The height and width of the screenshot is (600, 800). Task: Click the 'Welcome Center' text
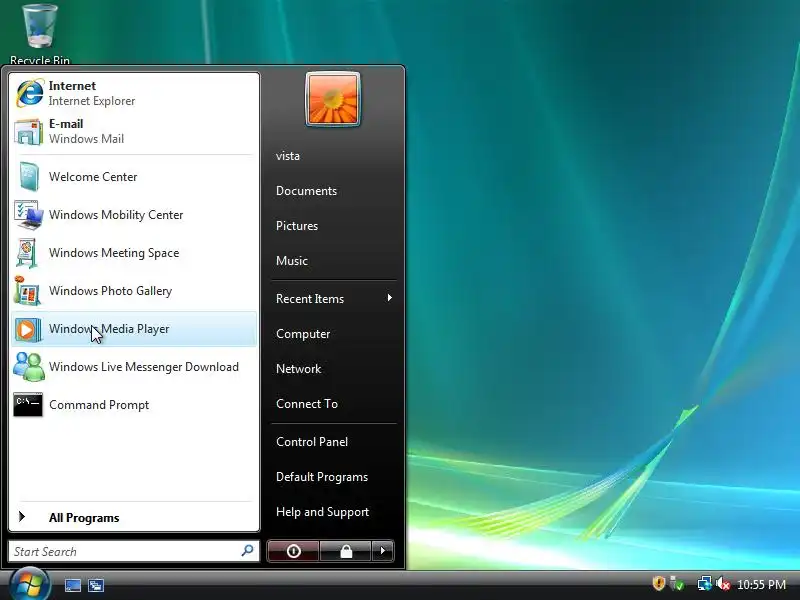coord(93,177)
